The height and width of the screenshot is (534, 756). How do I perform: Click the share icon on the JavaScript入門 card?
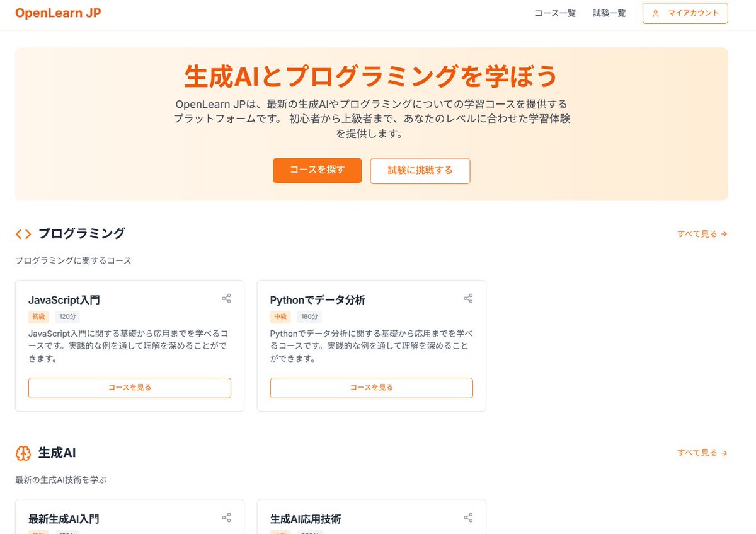coord(226,298)
